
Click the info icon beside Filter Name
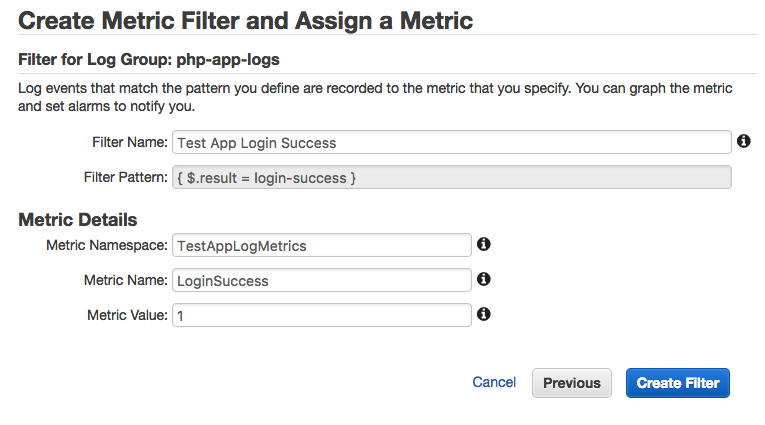[744, 142]
